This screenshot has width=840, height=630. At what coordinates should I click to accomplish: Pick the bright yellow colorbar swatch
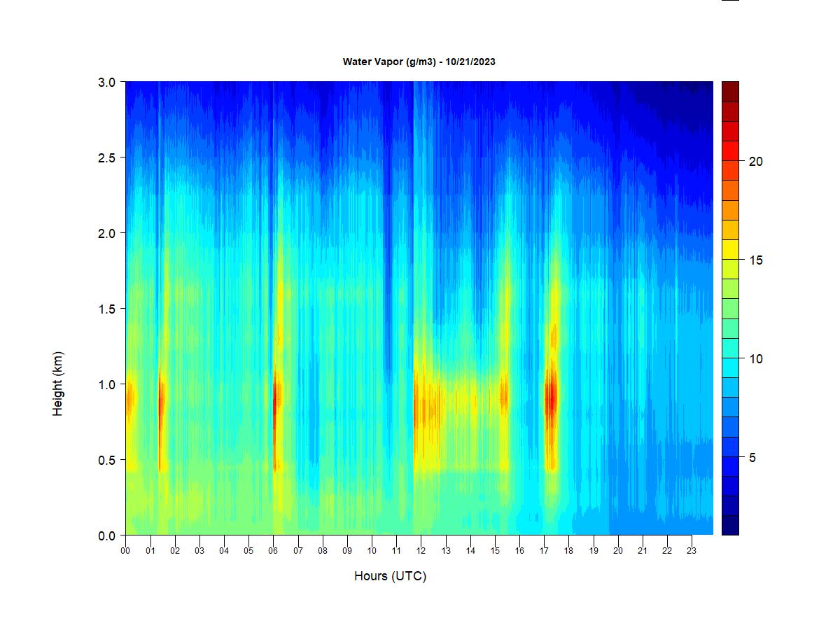[730, 249]
